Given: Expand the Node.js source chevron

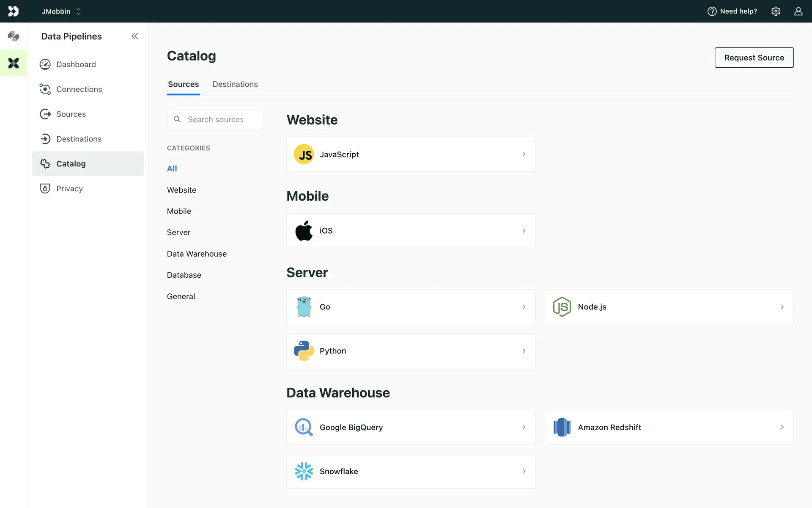Looking at the screenshot, I should click(x=782, y=307).
